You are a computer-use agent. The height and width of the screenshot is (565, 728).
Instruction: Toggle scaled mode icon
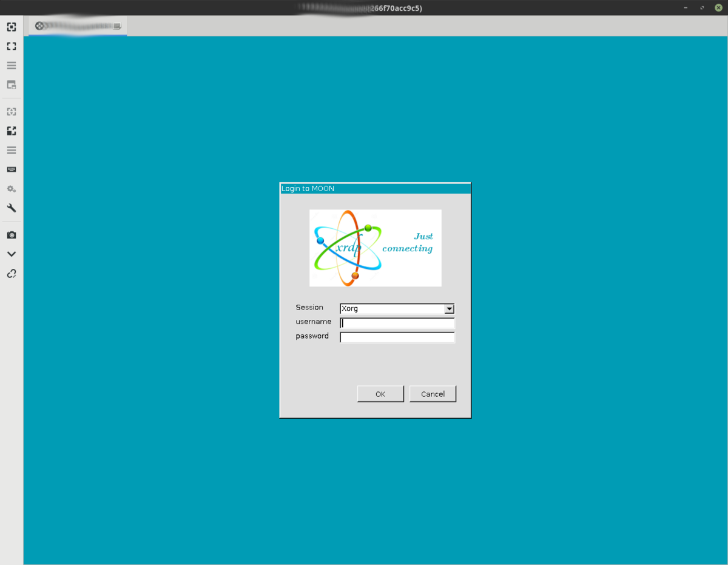pyautogui.click(x=12, y=131)
